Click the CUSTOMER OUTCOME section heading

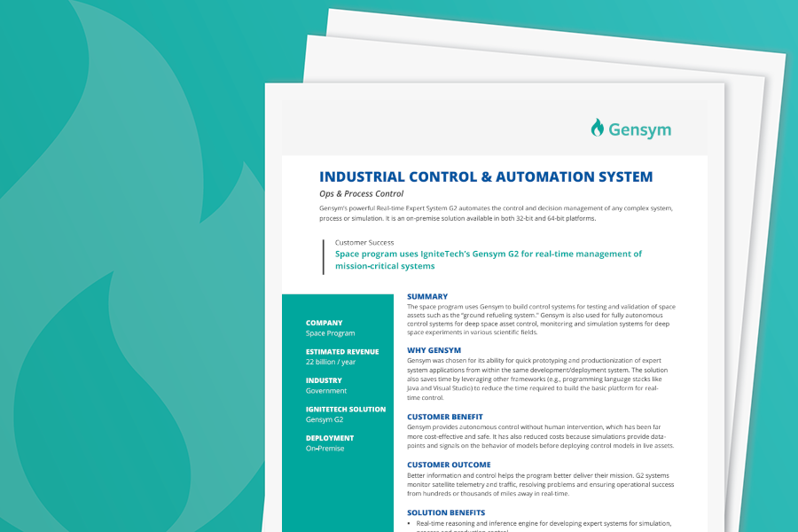449,465
